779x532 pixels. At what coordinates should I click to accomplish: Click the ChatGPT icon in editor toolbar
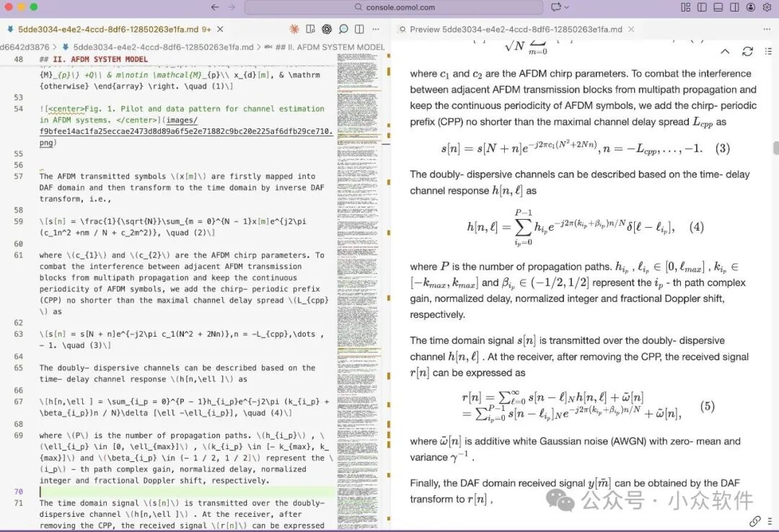coord(327,30)
